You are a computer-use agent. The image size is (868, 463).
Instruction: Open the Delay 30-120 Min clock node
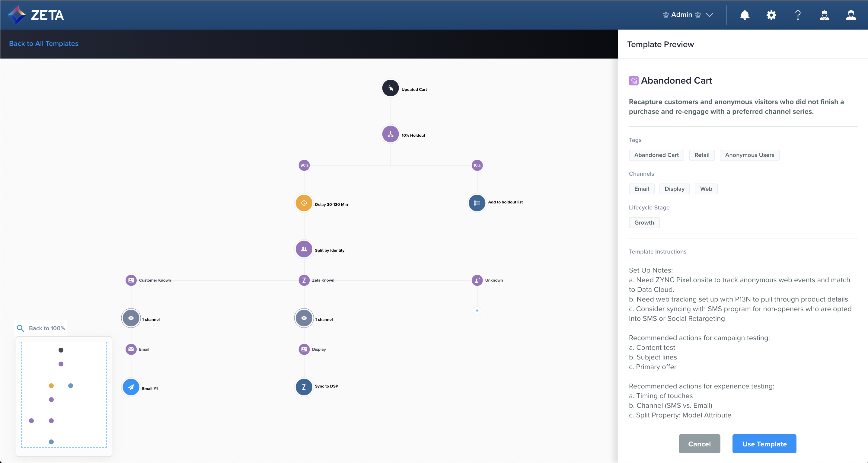304,203
